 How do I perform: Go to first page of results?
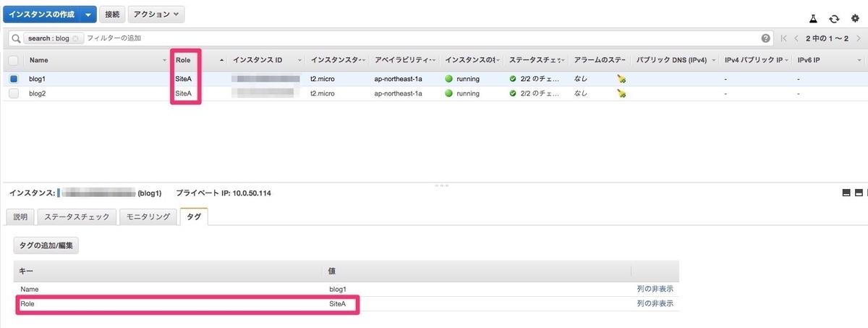click(x=784, y=38)
